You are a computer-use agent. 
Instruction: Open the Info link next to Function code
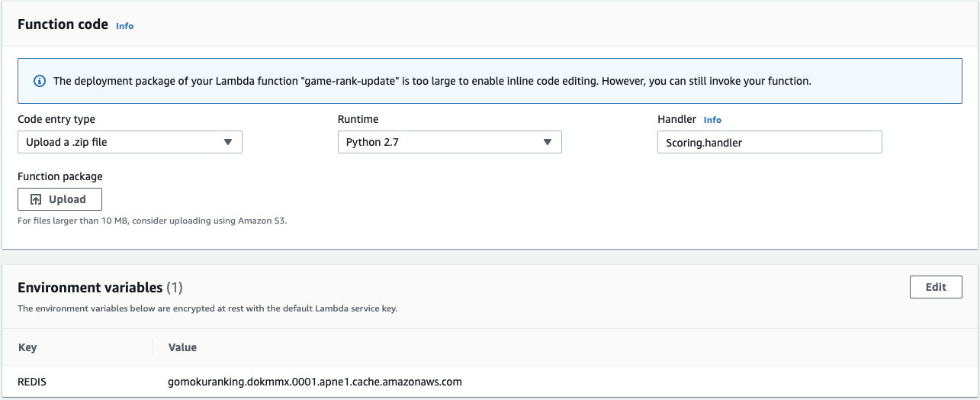[x=124, y=26]
